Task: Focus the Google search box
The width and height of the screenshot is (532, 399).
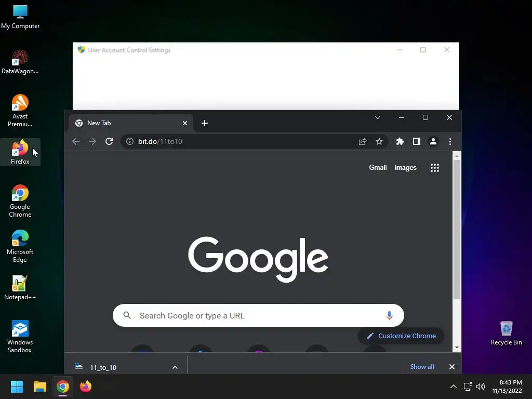Action: pos(258,315)
